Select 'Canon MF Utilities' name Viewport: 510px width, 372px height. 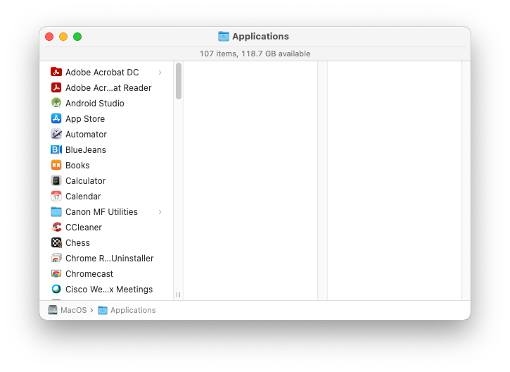(101, 212)
